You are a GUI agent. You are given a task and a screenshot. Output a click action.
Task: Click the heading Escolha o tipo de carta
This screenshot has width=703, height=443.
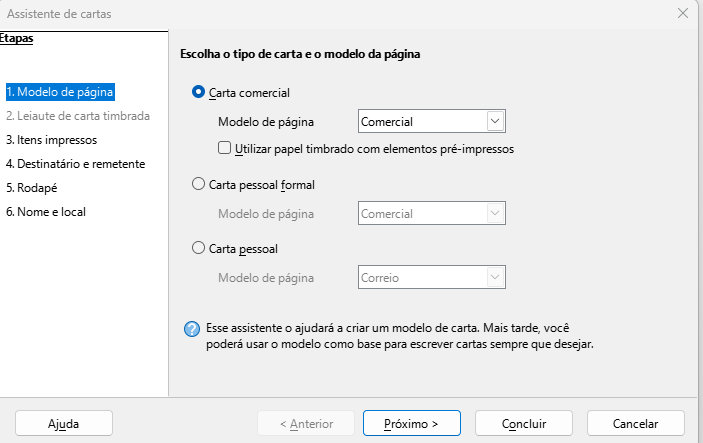(x=300, y=54)
